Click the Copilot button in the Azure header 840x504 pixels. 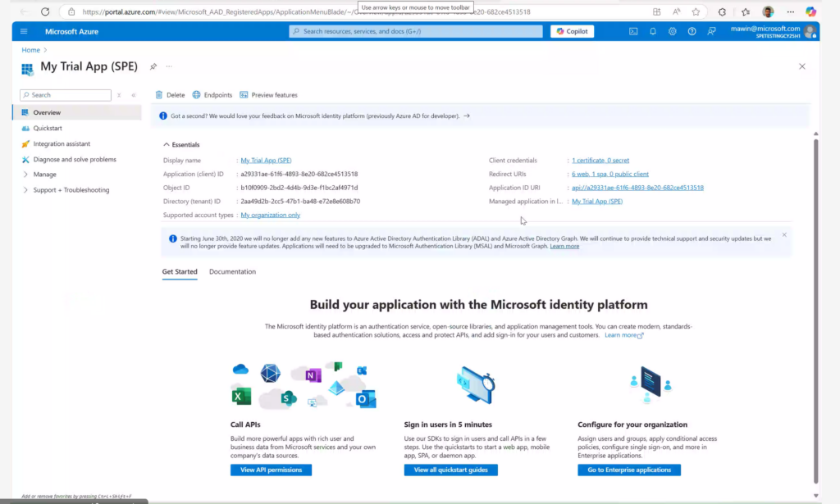pos(572,32)
